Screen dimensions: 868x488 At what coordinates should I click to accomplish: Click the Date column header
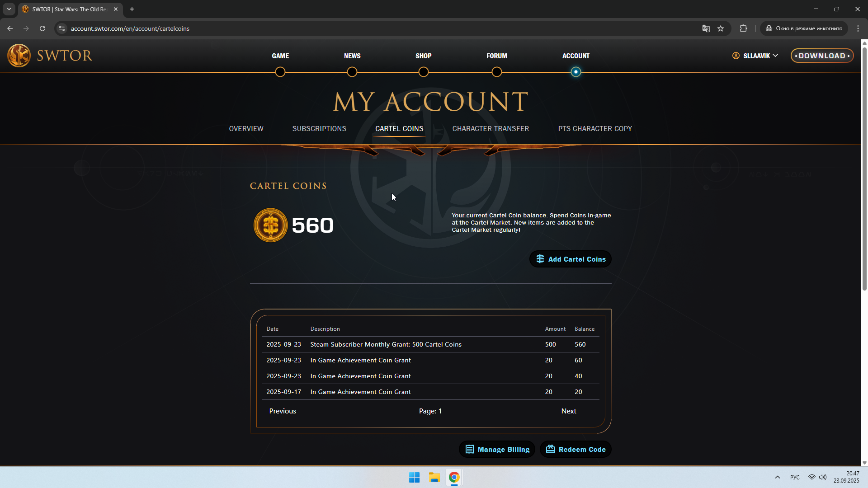tap(272, 329)
